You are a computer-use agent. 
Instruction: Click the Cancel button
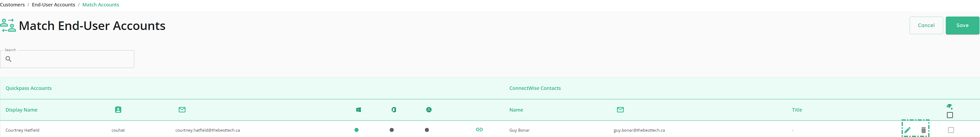(926, 25)
